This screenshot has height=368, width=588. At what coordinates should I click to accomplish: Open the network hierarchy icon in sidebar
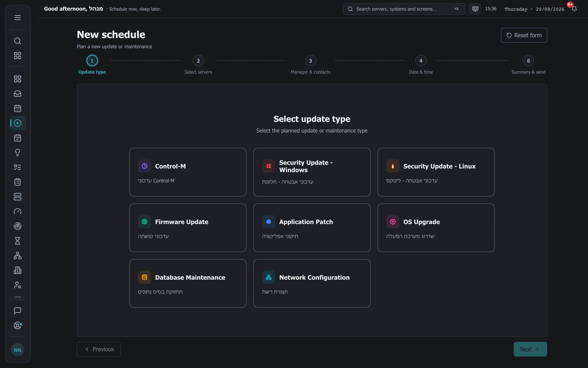pyautogui.click(x=18, y=256)
